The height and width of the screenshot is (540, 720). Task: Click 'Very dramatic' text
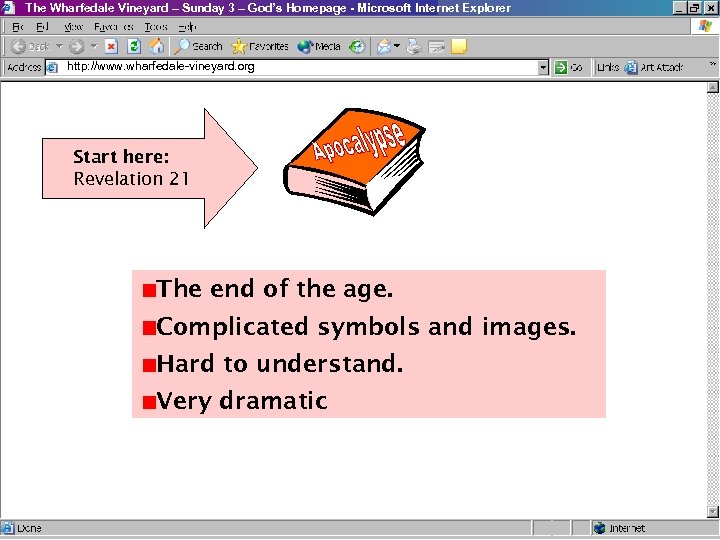tap(242, 401)
